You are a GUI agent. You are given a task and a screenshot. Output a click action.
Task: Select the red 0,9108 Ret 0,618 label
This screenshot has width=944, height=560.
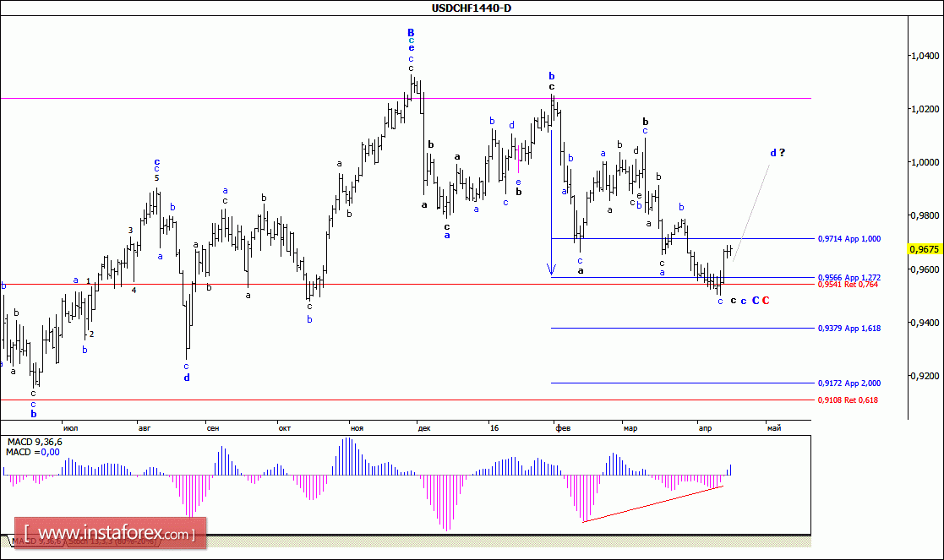(849, 400)
